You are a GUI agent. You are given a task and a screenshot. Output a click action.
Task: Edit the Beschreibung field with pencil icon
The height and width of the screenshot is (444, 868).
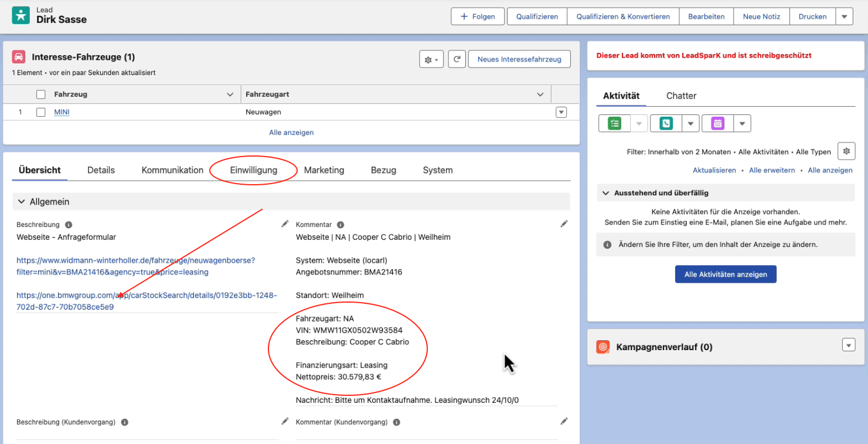pyautogui.click(x=285, y=224)
